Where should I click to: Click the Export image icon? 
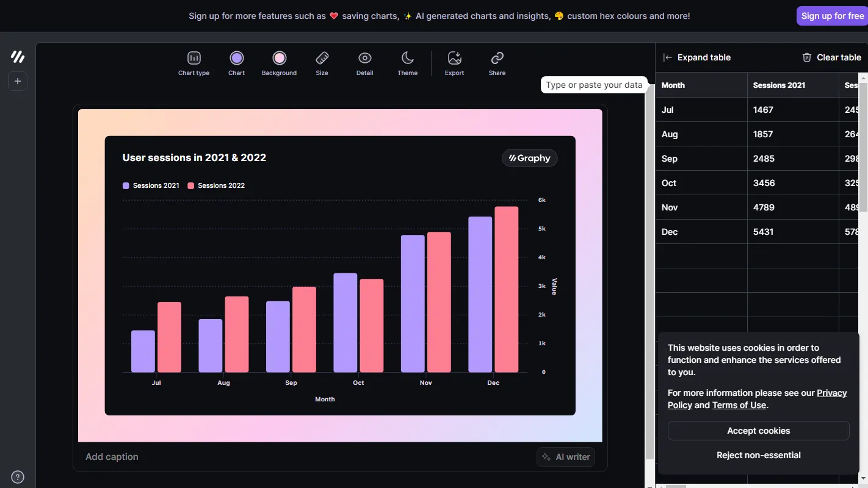point(454,59)
